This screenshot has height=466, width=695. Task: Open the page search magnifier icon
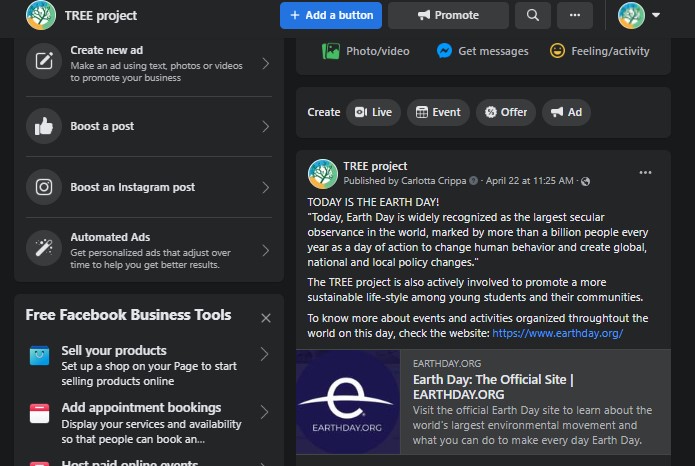click(533, 16)
